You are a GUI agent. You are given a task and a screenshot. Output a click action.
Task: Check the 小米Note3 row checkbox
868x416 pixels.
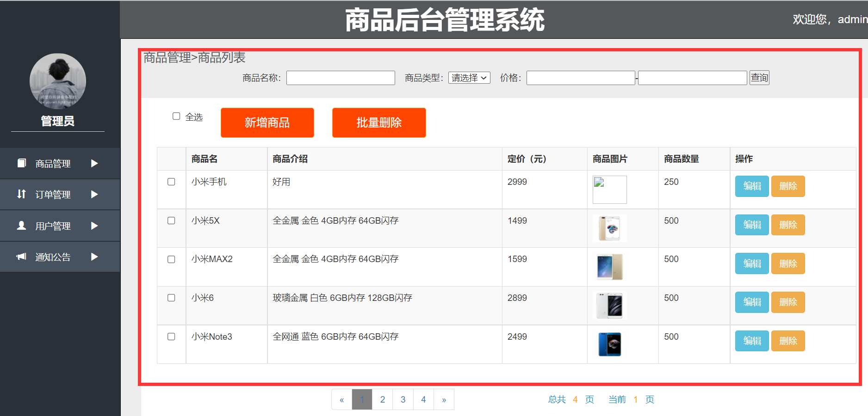click(x=171, y=337)
